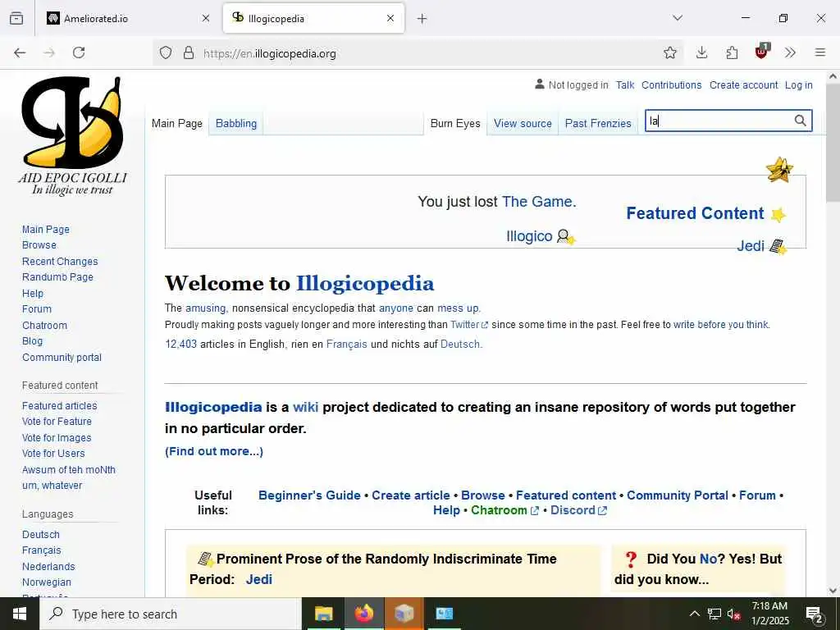Open Firefox View icon at top left
The width and height of the screenshot is (840, 630).
tap(16, 18)
